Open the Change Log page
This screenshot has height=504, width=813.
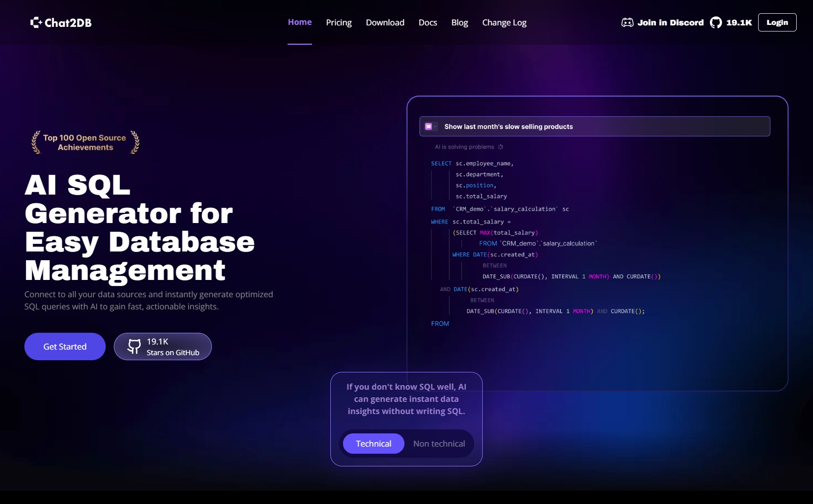[504, 22]
